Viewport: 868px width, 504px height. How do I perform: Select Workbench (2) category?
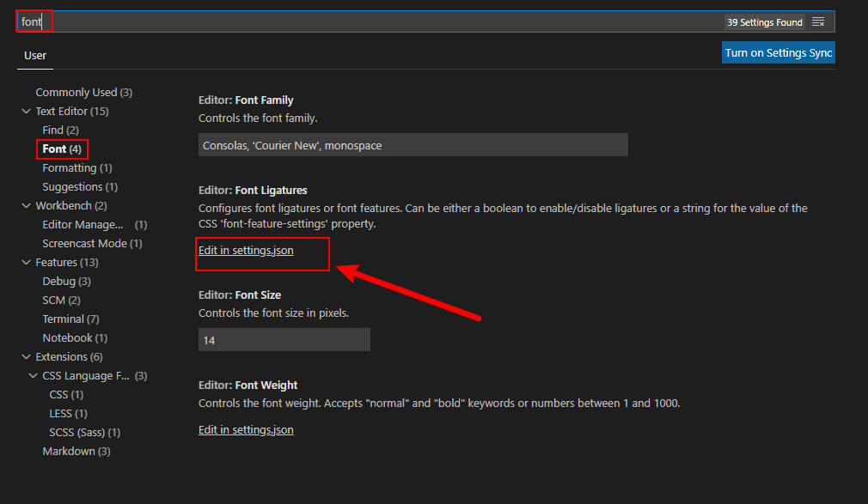click(x=70, y=206)
